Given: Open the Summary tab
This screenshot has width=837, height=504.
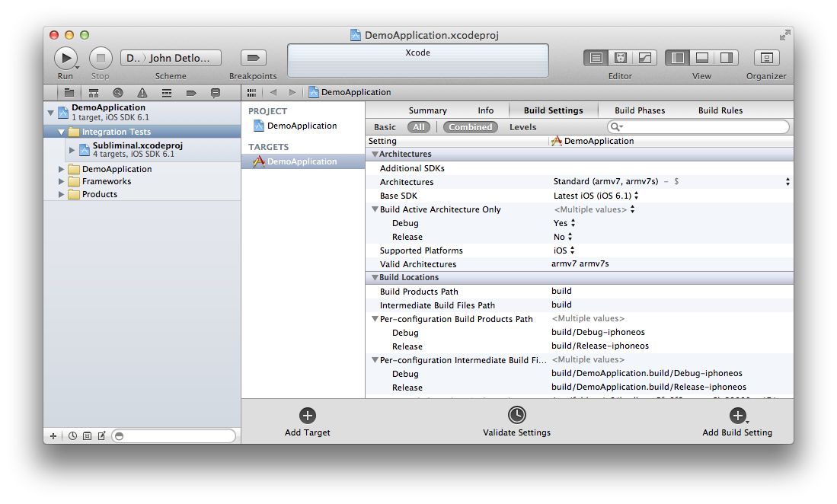Looking at the screenshot, I should 427,110.
